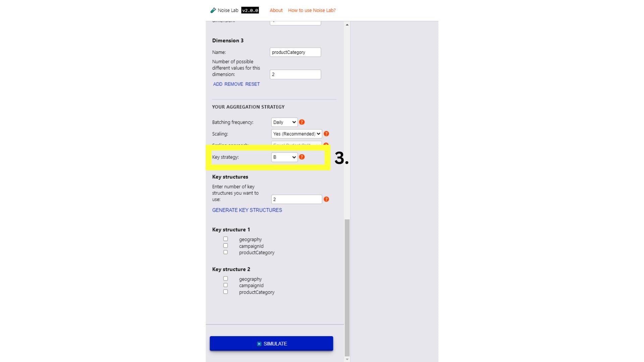Expand the Key strategy dropdown
This screenshot has width=644, height=362.
tap(283, 157)
